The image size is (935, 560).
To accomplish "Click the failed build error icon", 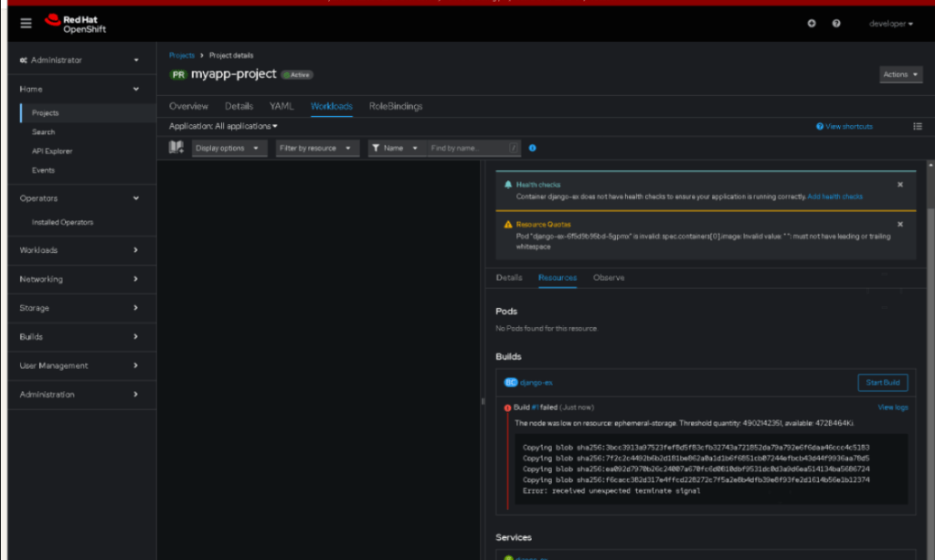I will [507, 408].
